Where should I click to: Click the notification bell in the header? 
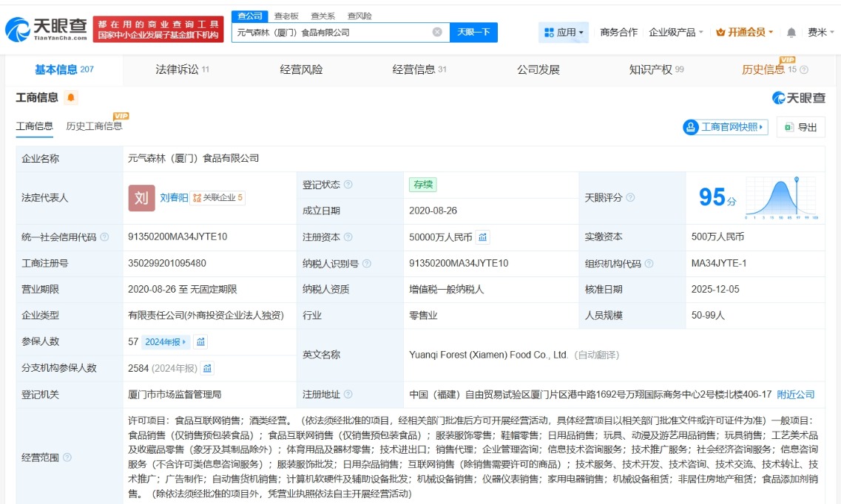[791, 33]
